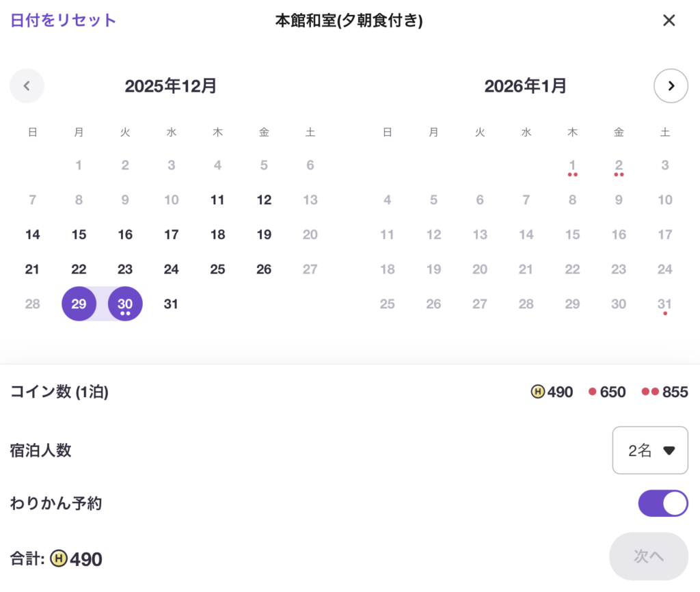Select January 1 in 2026 calendar
700x592 pixels.
572,165
